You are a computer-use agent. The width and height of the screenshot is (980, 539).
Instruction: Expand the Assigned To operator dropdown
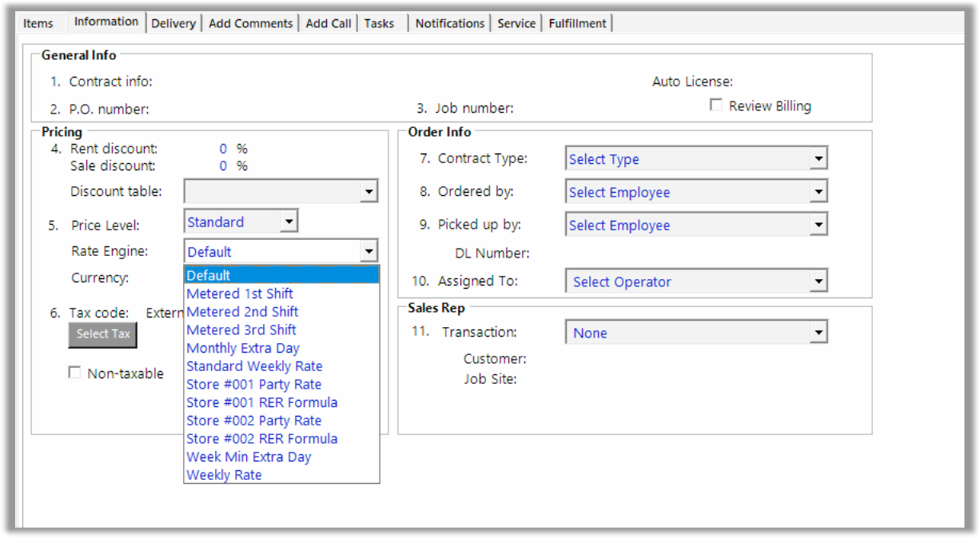(818, 281)
